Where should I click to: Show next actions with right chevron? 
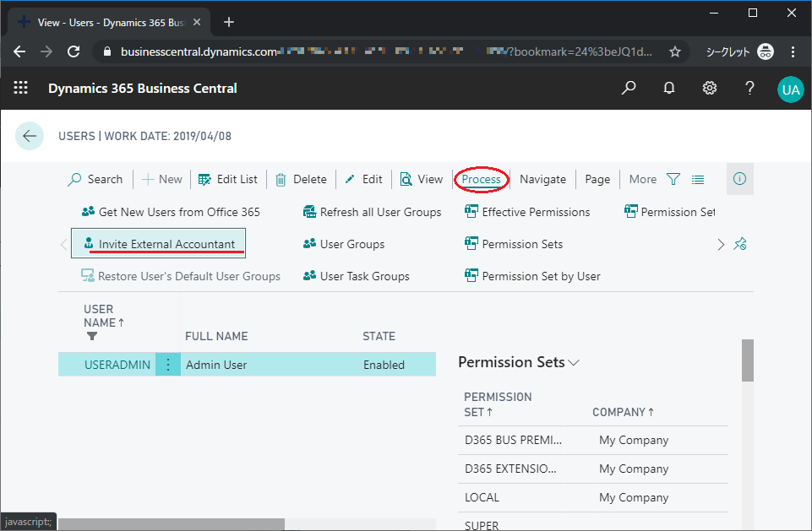(721, 244)
